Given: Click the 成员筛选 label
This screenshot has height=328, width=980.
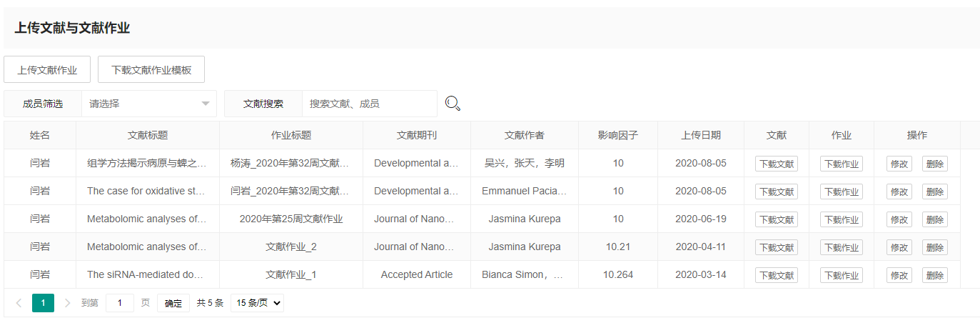Looking at the screenshot, I should [43, 104].
